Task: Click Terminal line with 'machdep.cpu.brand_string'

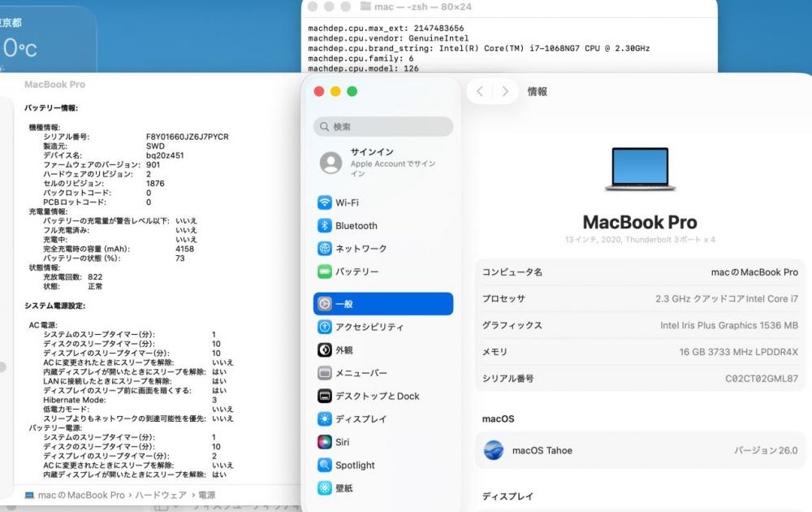Action: click(x=479, y=48)
